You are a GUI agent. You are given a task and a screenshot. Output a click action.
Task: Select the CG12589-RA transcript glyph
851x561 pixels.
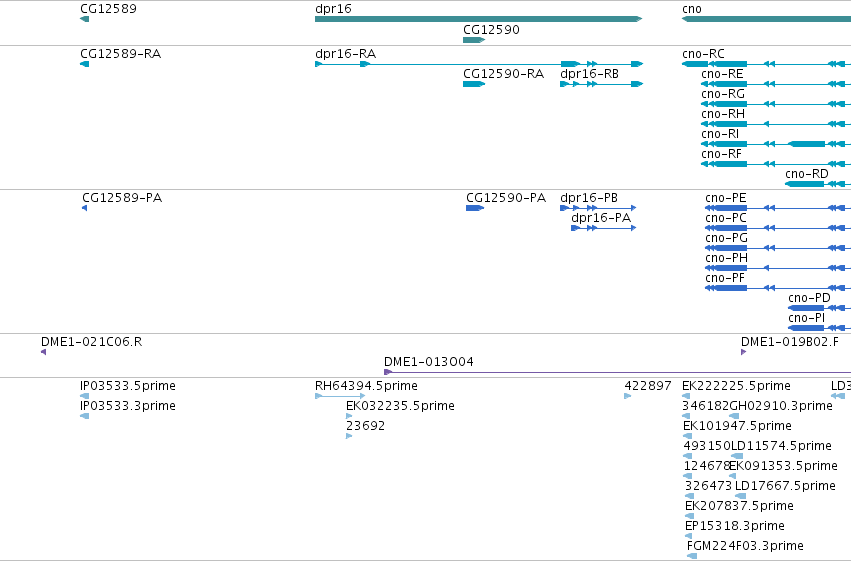84,64
